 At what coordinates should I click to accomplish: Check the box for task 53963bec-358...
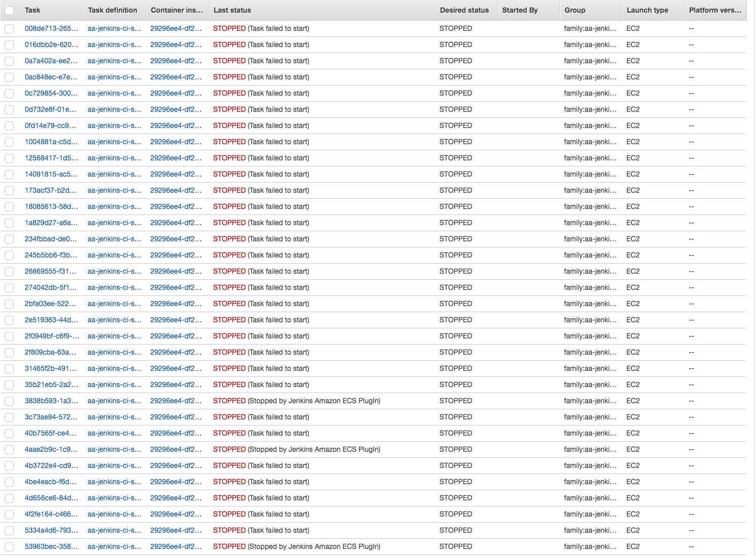(9, 546)
